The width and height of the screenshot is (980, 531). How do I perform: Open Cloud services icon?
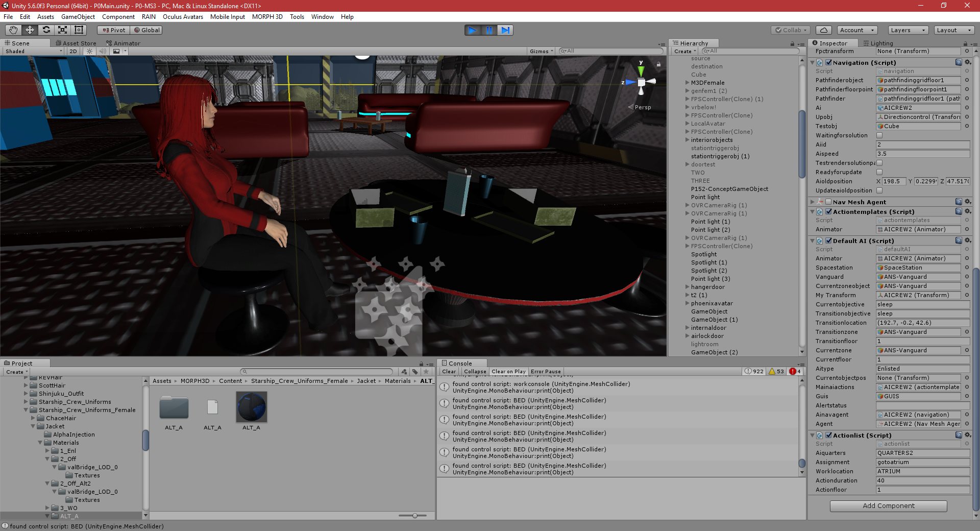(x=824, y=30)
